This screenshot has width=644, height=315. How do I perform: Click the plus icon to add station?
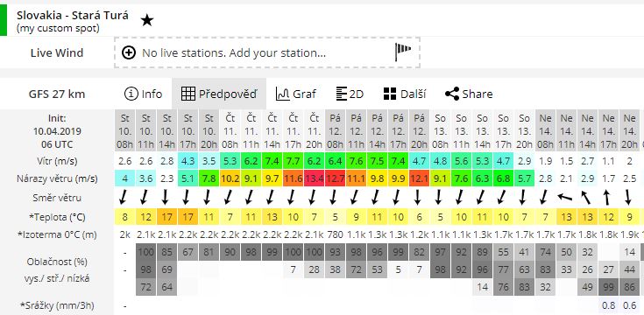pyautogui.click(x=129, y=52)
